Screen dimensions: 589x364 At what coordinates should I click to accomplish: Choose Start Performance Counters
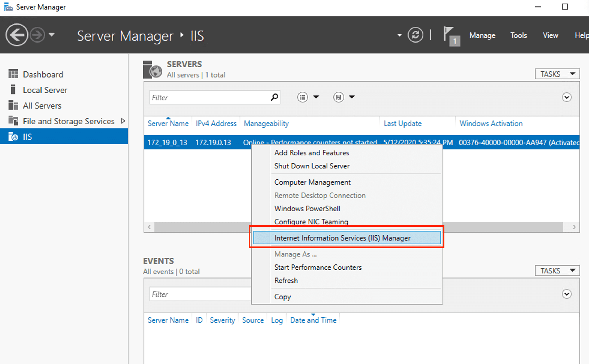click(x=318, y=267)
